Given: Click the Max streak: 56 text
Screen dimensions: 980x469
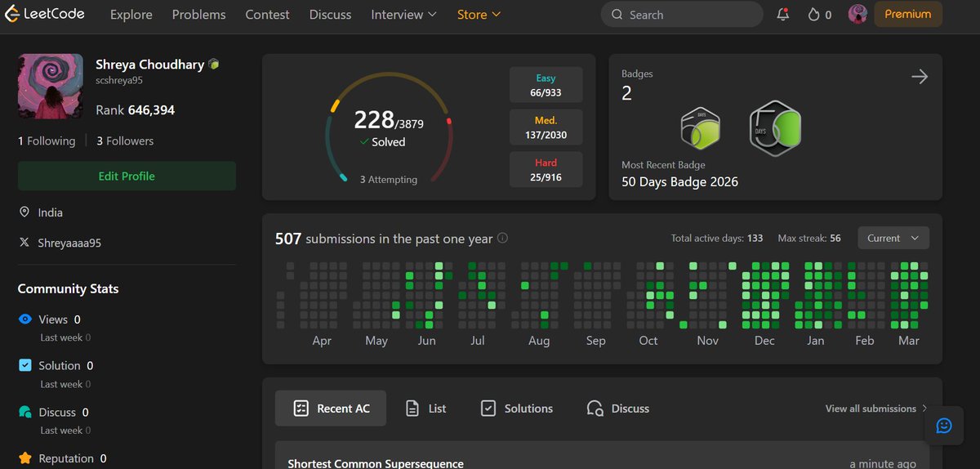Looking at the screenshot, I should [809, 239].
